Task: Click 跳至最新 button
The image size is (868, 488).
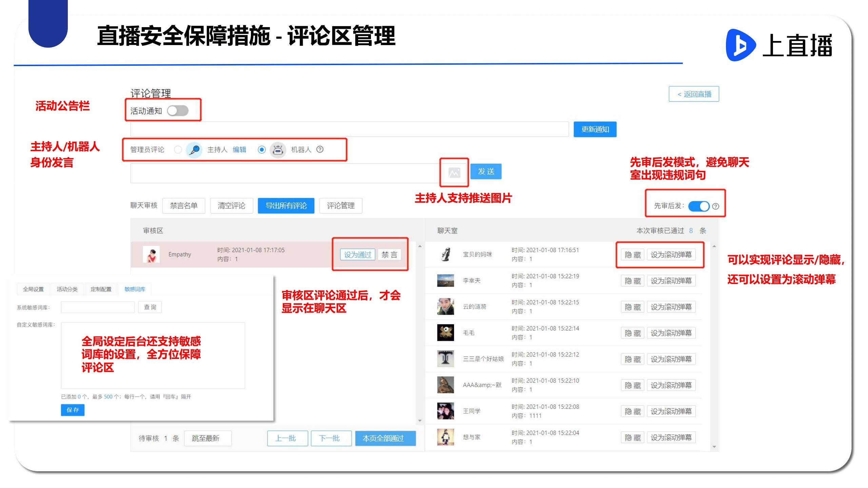Action: pos(208,438)
